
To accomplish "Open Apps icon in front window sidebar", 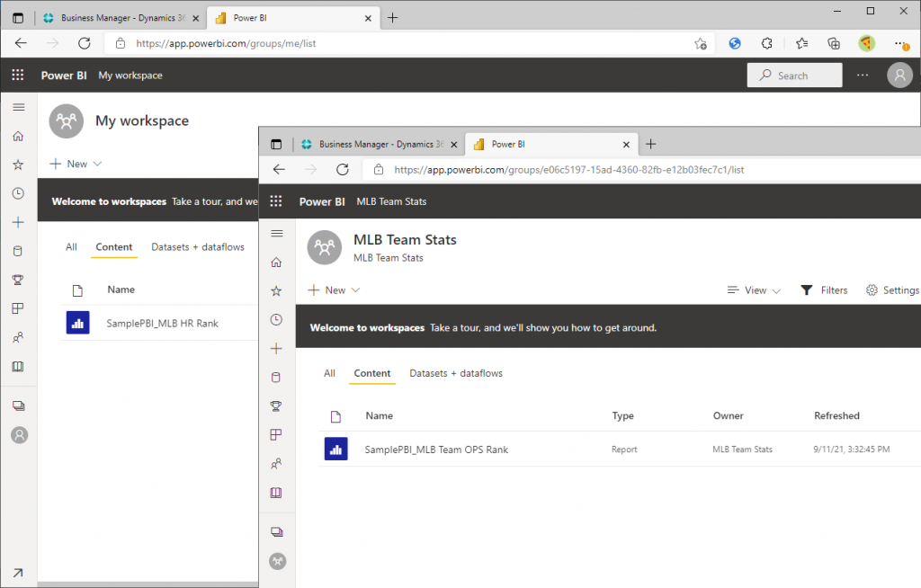I will (276, 434).
